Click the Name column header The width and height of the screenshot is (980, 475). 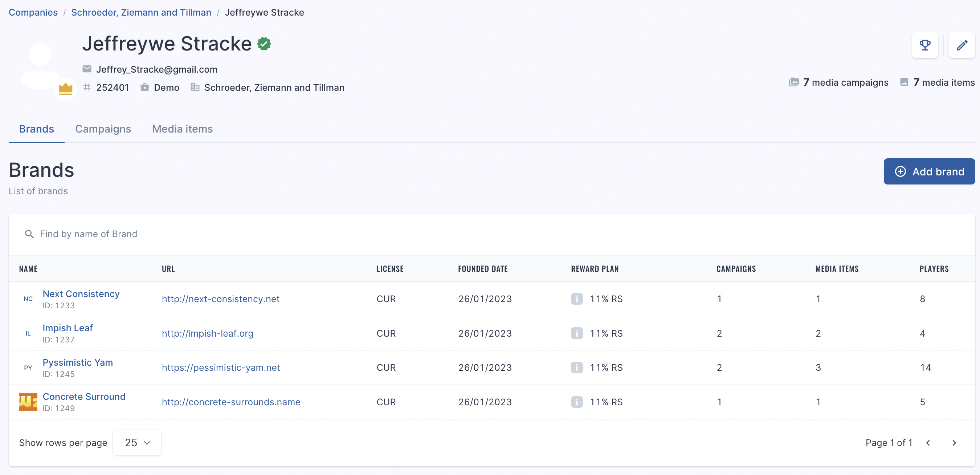(x=28, y=269)
